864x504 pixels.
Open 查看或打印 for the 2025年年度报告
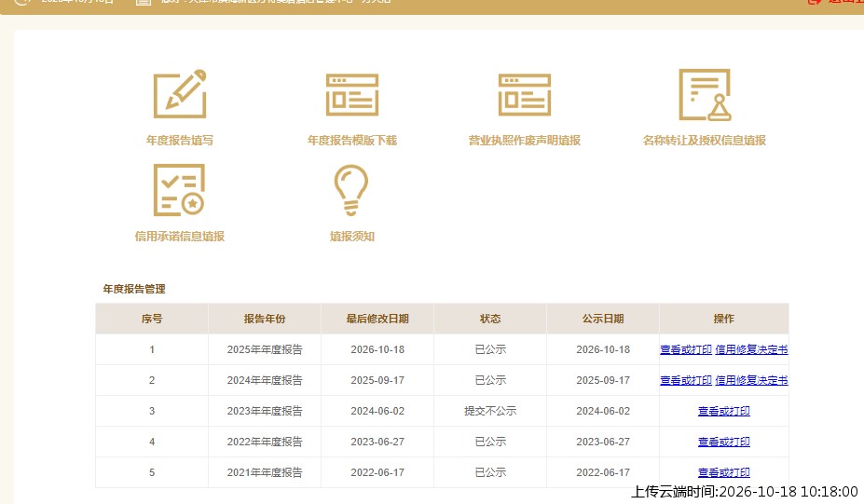686,349
